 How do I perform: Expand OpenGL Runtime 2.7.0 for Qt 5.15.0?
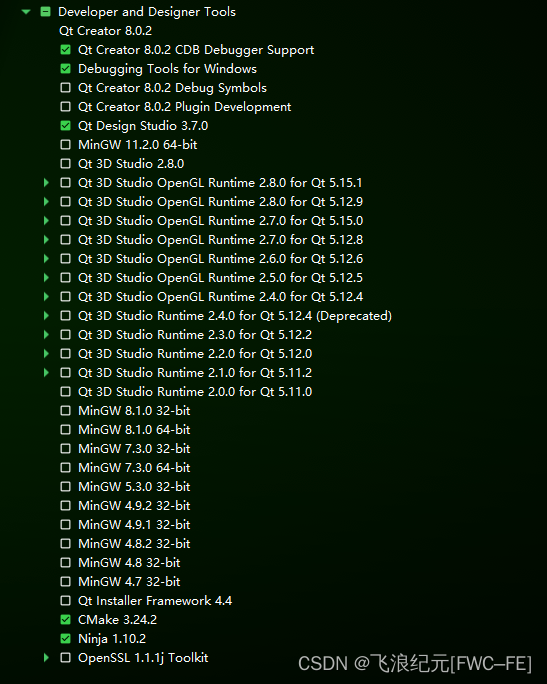46,221
